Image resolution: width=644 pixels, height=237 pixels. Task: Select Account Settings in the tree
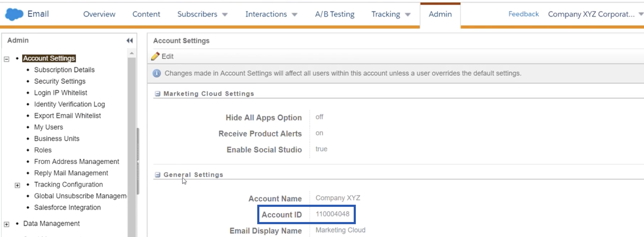(49, 58)
